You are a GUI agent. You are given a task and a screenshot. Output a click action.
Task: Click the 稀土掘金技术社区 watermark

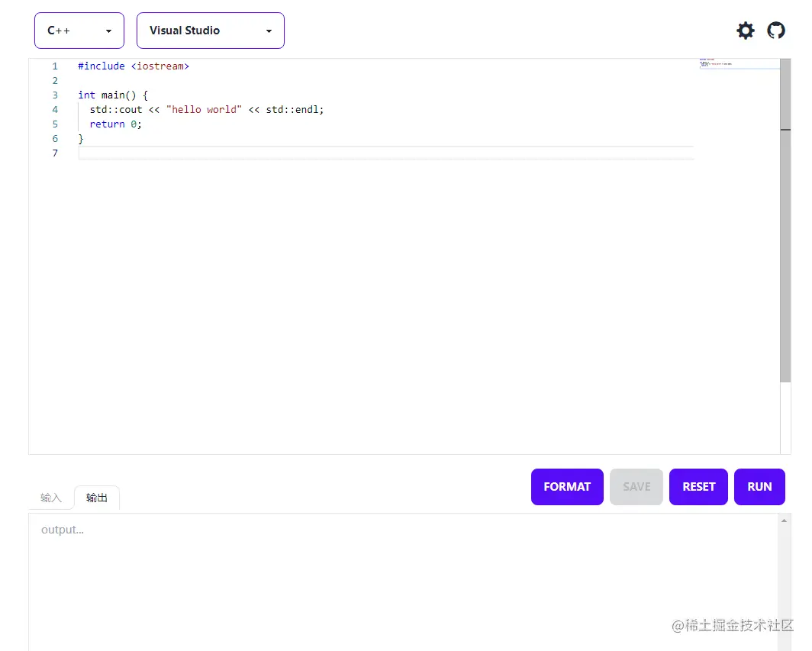734,626
